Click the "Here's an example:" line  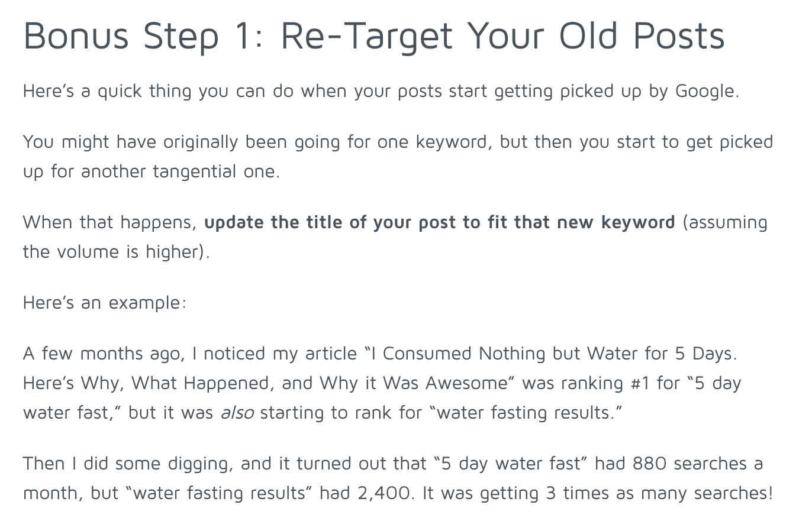105,303
